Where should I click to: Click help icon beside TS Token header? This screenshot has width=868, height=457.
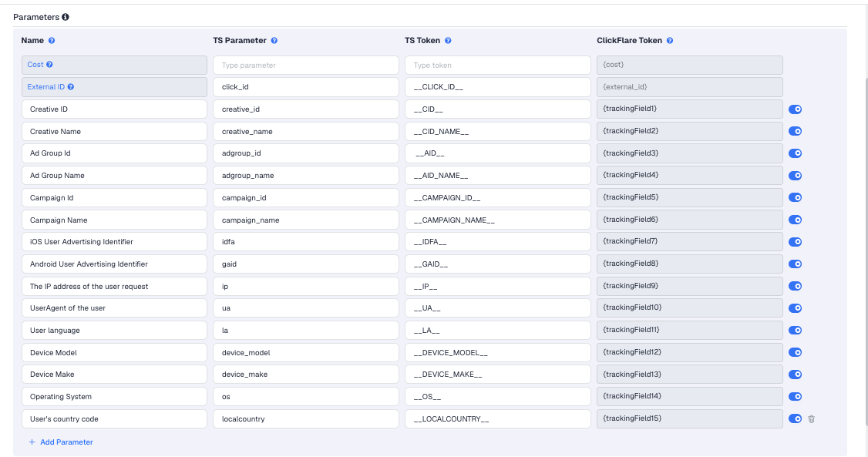pos(448,40)
